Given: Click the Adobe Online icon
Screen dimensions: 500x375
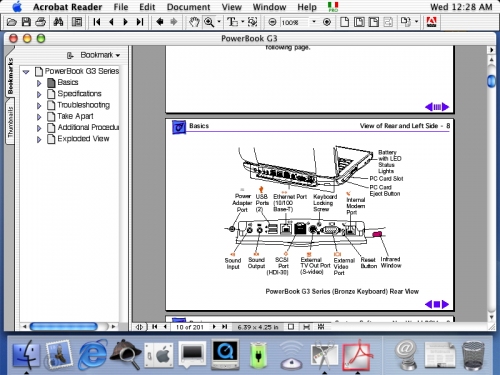Looking at the screenshot, I should [432, 22].
